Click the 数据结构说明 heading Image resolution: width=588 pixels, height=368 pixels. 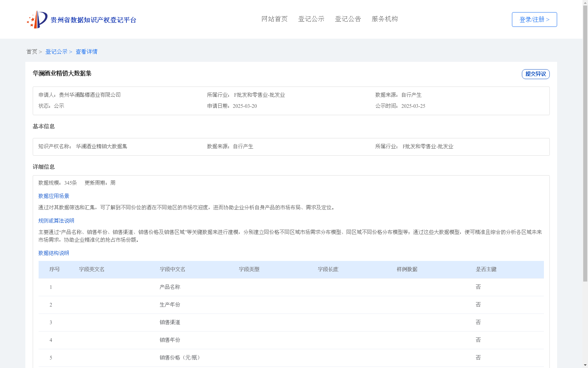coord(54,253)
